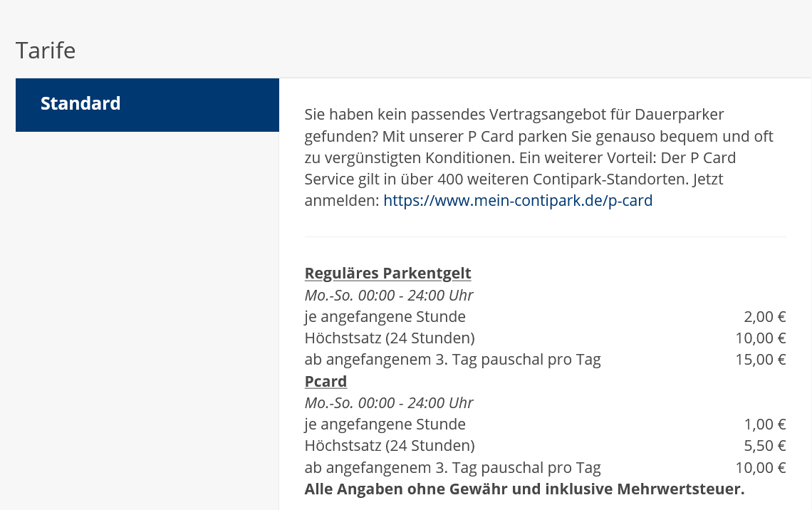812x510 pixels.
Task: Click the Reguläres Parkentgelt heading
Action: [x=387, y=274]
